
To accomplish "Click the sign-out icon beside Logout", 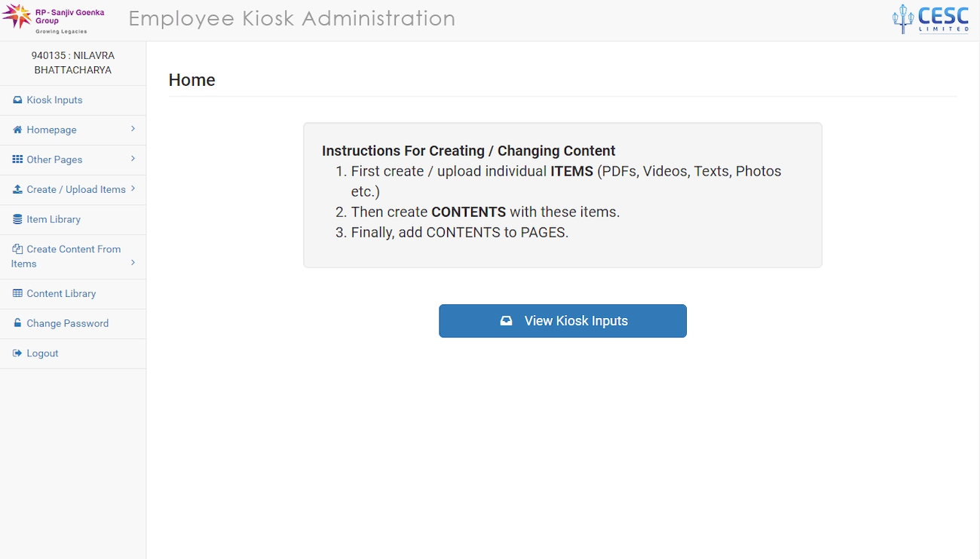I will point(17,353).
